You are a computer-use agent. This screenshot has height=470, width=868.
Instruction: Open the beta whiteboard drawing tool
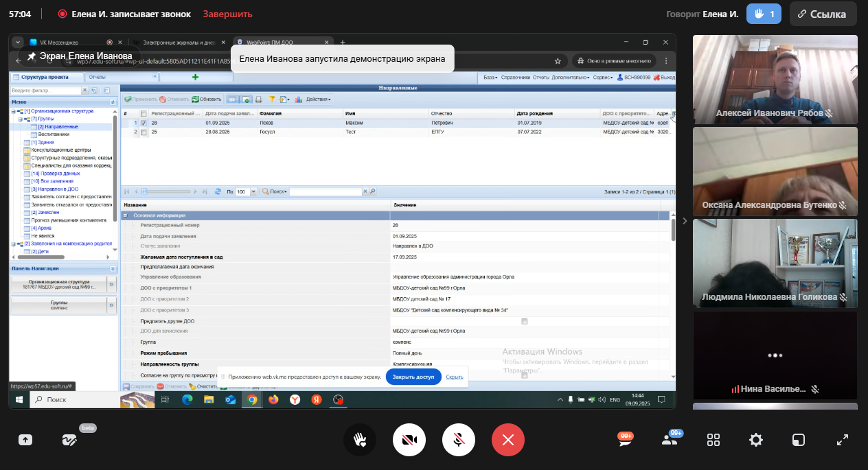coord(69,440)
